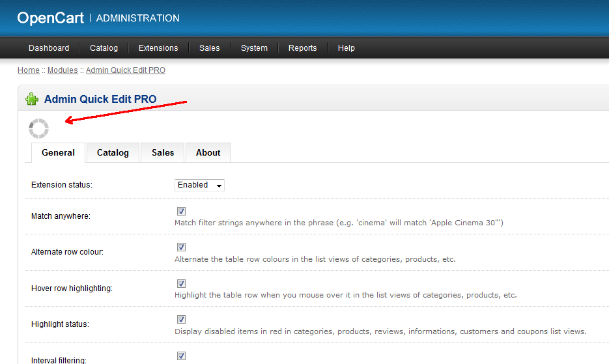This screenshot has height=364, width=609.
Task: Open the System menu
Action: 254,48
